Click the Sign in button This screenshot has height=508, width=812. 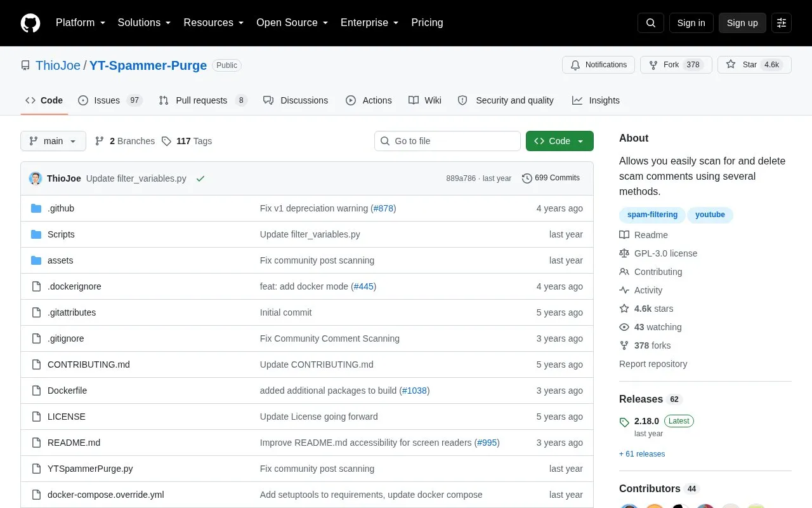tap(691, 23)
